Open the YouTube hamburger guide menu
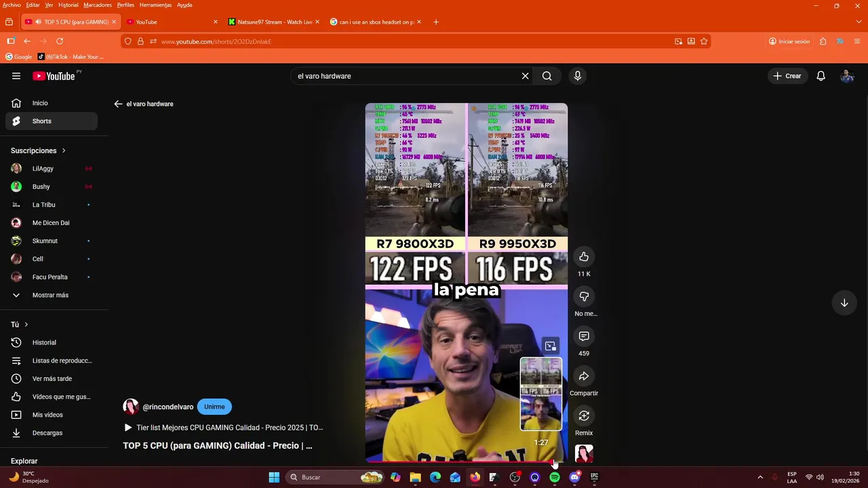Screen dimensions: 868x488 (x=16, y=76)
